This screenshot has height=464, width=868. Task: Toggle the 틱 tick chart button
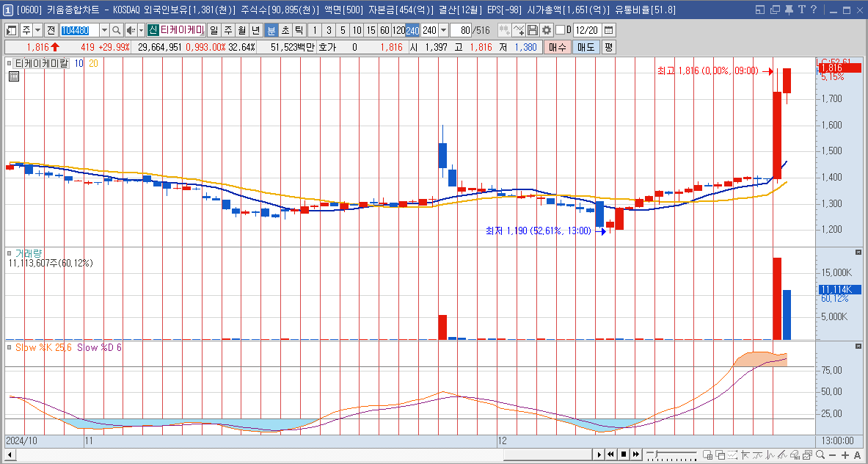click(299, 30)
